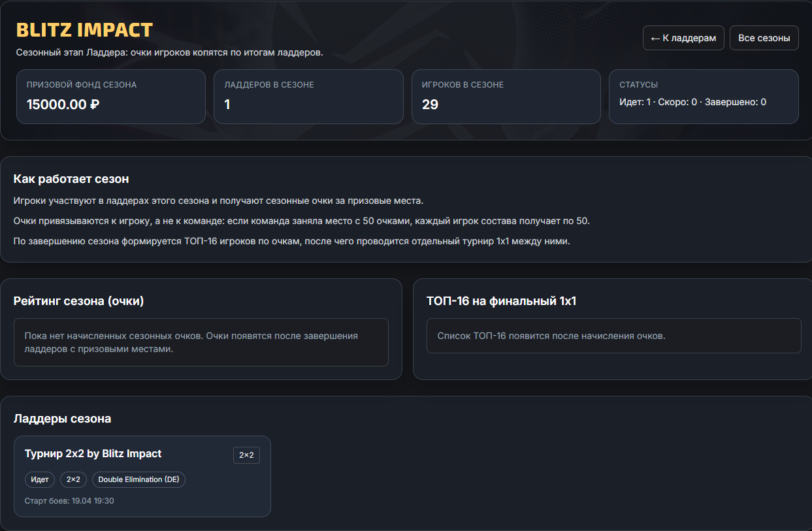Open the Все сезоны page

[x=764, y=38]
